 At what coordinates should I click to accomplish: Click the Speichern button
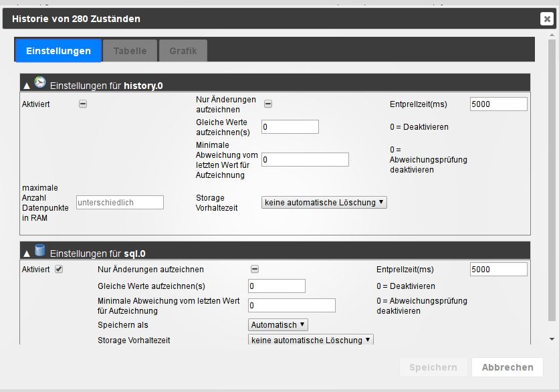[433, 367]
